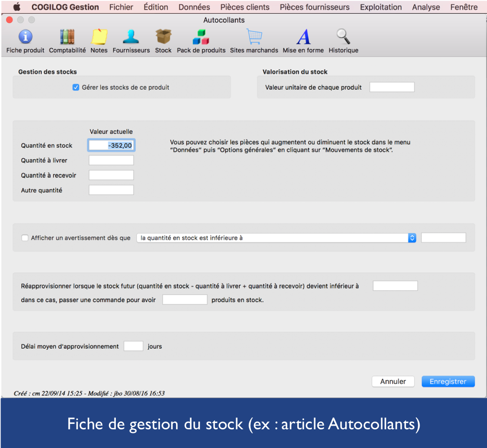The width and height of the screenshot is (487, 448).
Task: Open the Fichier menu
Action: (x=121, y=7)
